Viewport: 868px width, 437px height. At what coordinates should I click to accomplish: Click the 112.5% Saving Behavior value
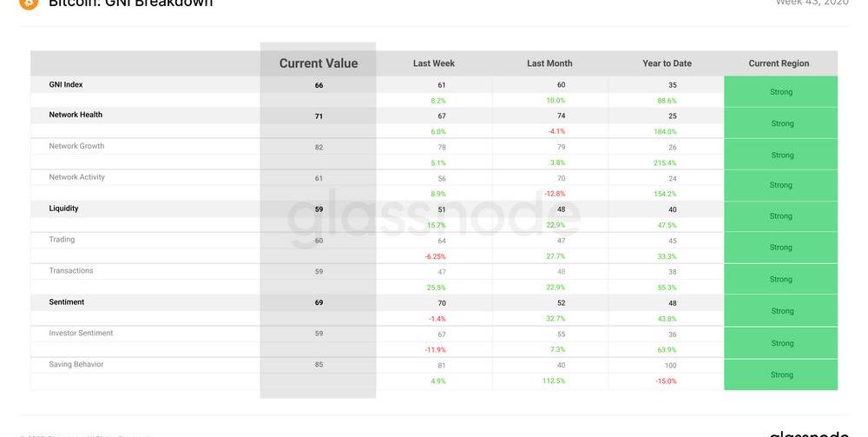tap(553, 381)
